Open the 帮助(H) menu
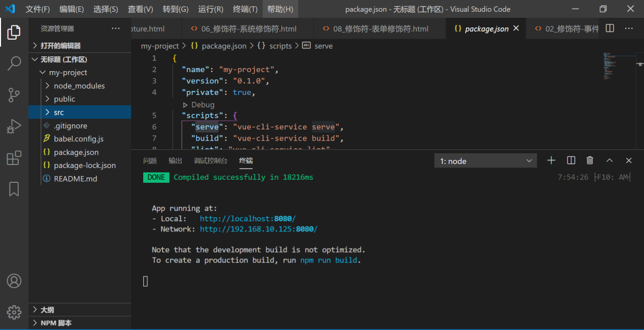644x330 pixels. click(x=280, y=9)
